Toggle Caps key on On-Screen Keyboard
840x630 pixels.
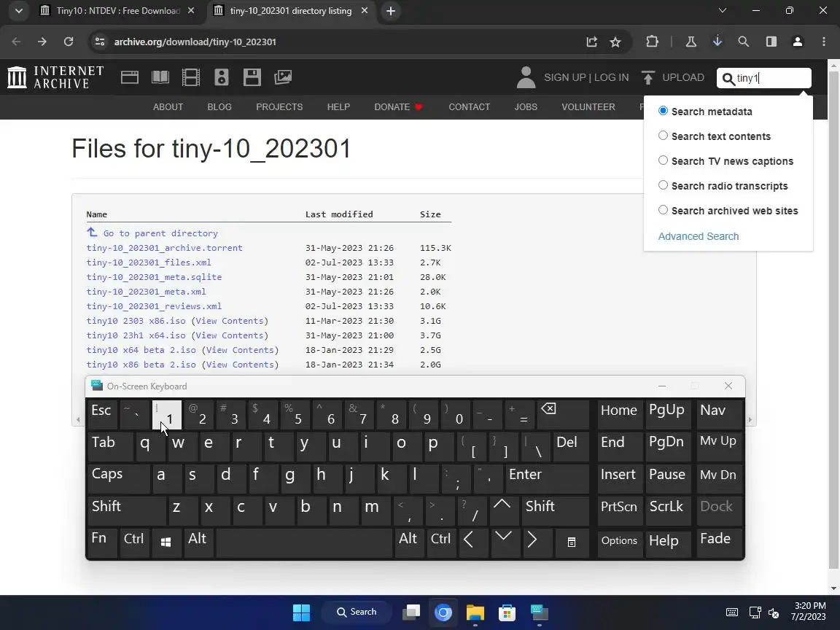(118, 478)
